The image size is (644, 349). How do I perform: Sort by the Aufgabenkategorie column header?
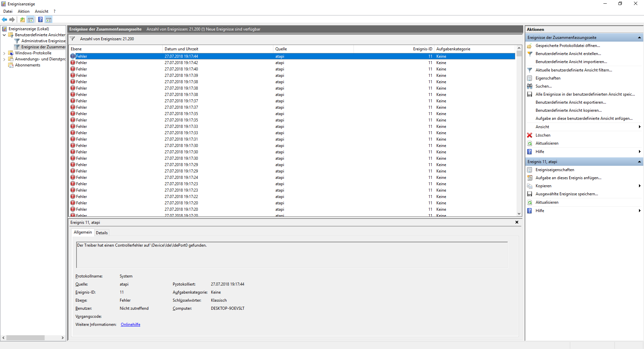point(475,49)
